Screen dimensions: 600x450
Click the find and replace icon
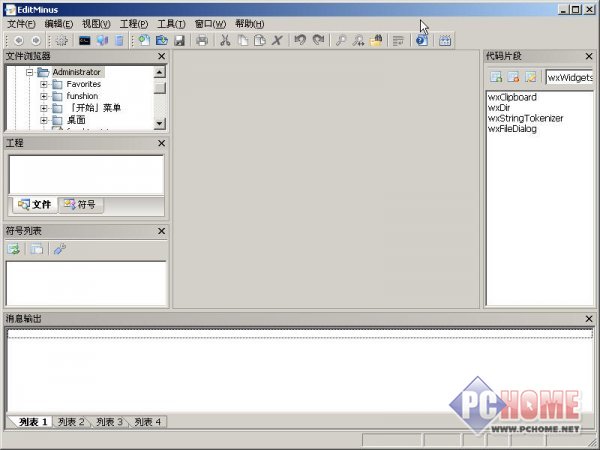coord(358,40)
